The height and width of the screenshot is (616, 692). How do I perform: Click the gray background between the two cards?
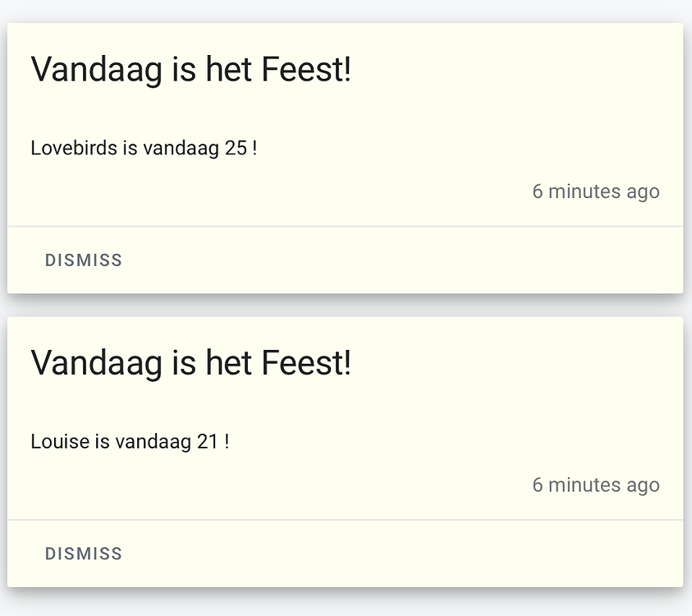[345, 306]
